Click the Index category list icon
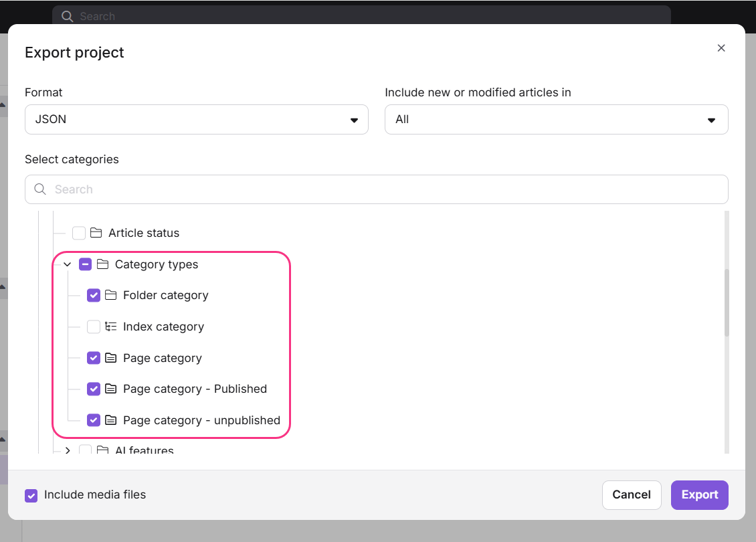 (x=111, y=327)
